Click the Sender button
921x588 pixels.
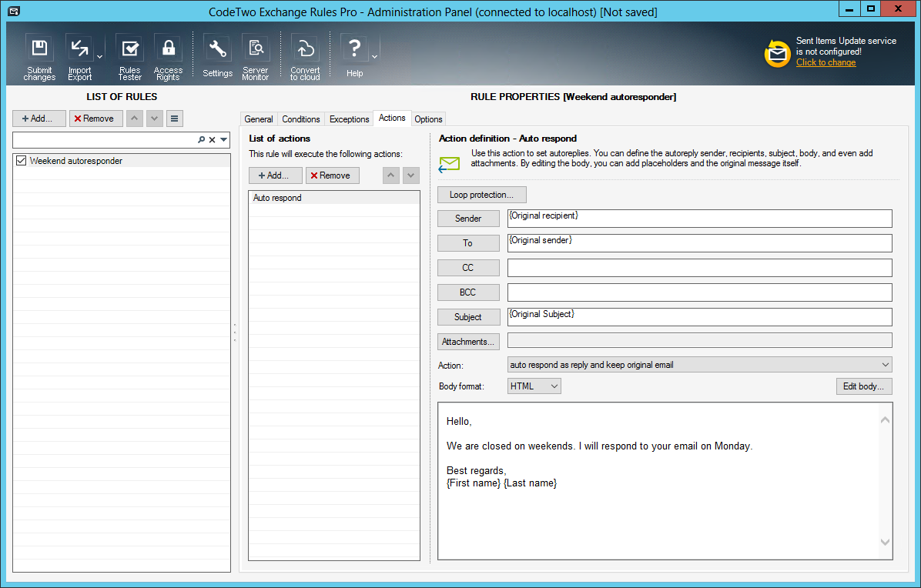tap(468, 219)
